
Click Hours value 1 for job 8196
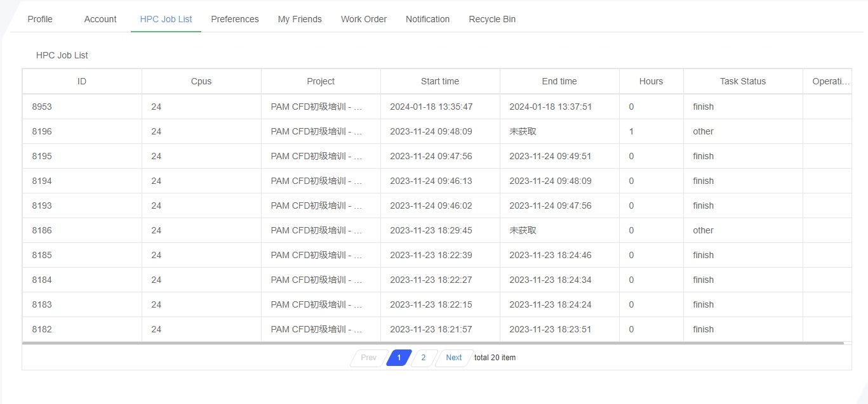pyautogui.click(x=631, y=131)
